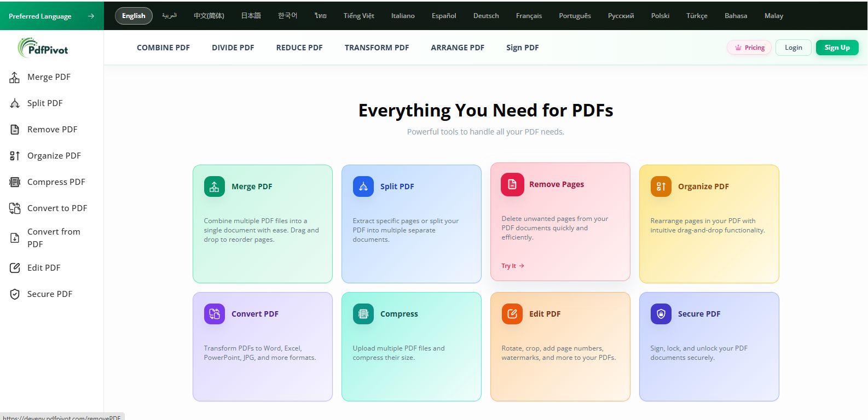The width and height of the screenshot is (868, 420).
Task: Switch language to Polski
Action: [x=661, y=16]
